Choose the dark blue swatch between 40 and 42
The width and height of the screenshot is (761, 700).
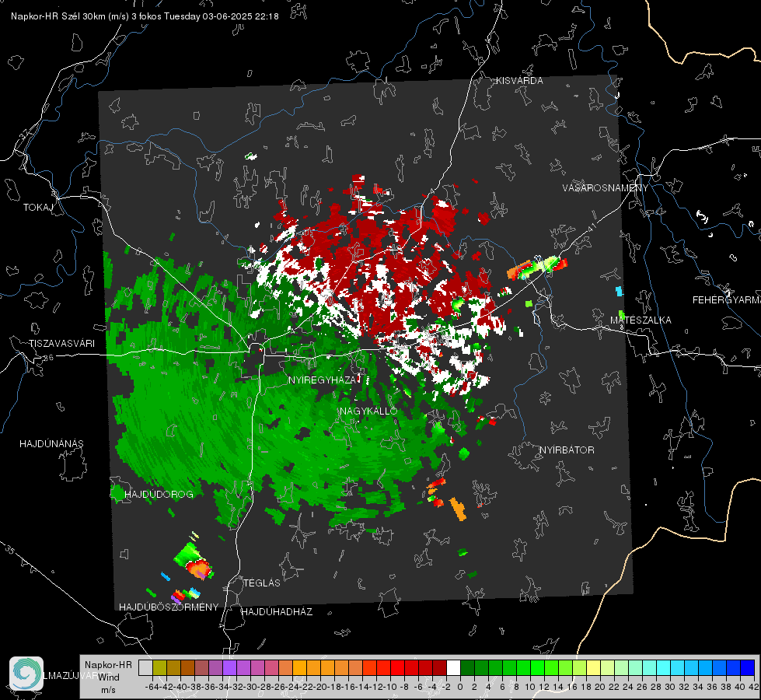point(748,667)
